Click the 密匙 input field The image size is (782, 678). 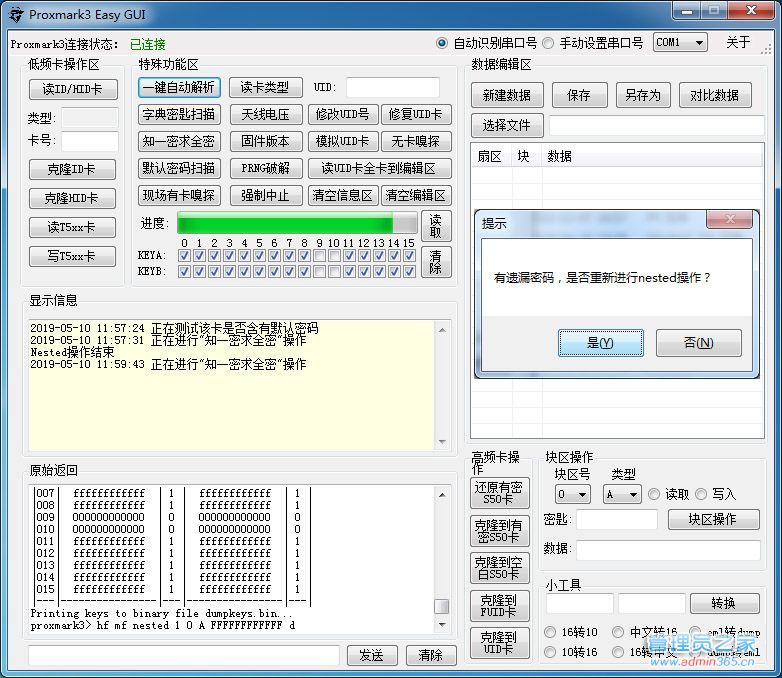(617, 519)
